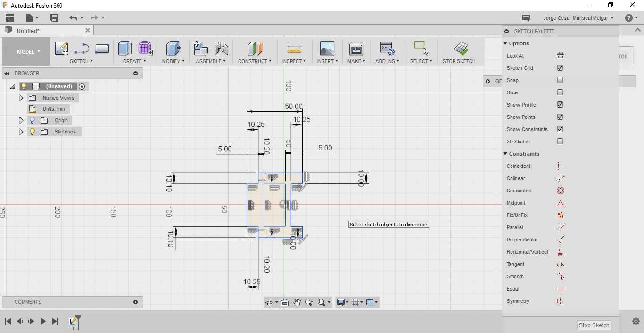This screenshot has height=333, width=644.
Task: Collapse the Options section
Action: coord(505,43)
